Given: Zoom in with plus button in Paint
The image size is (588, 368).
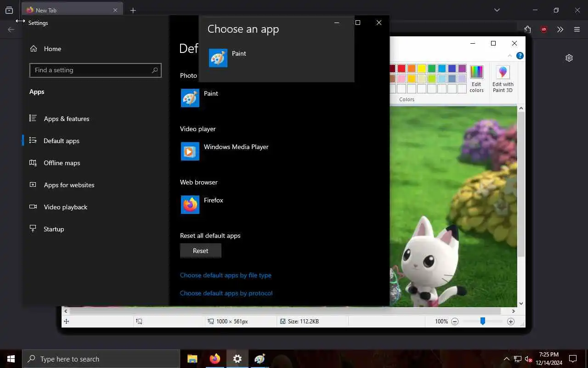Looking at the screenshot, I should (511, 322).
